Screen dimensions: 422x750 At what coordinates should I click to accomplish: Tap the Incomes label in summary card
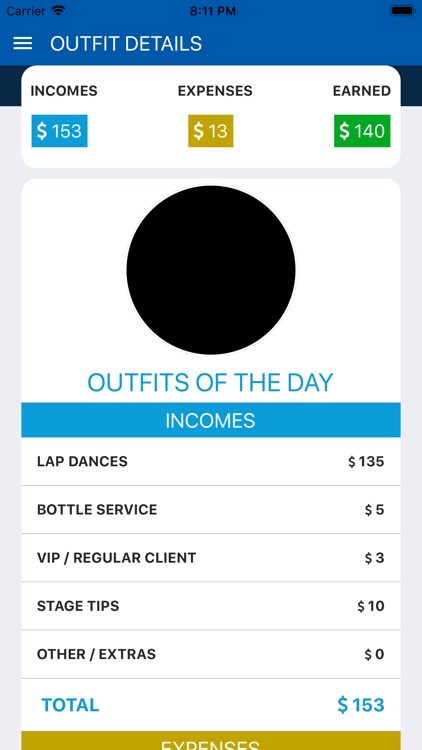[64, 91]
